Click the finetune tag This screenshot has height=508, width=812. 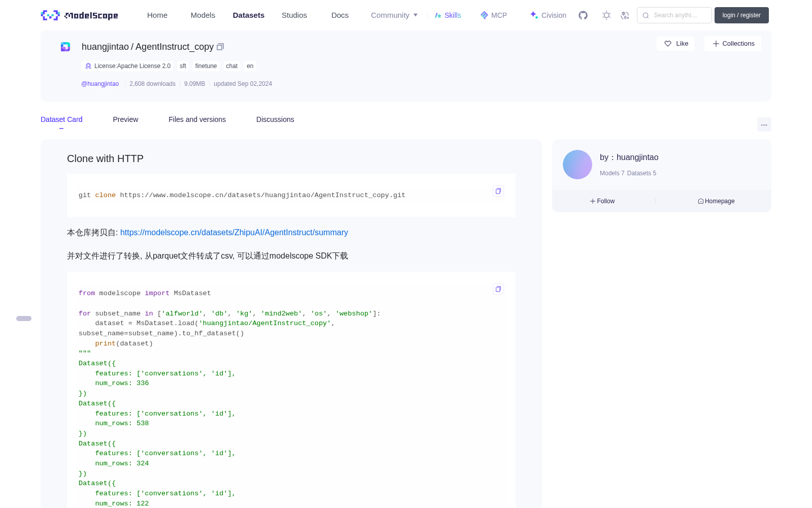pos(206,66)
